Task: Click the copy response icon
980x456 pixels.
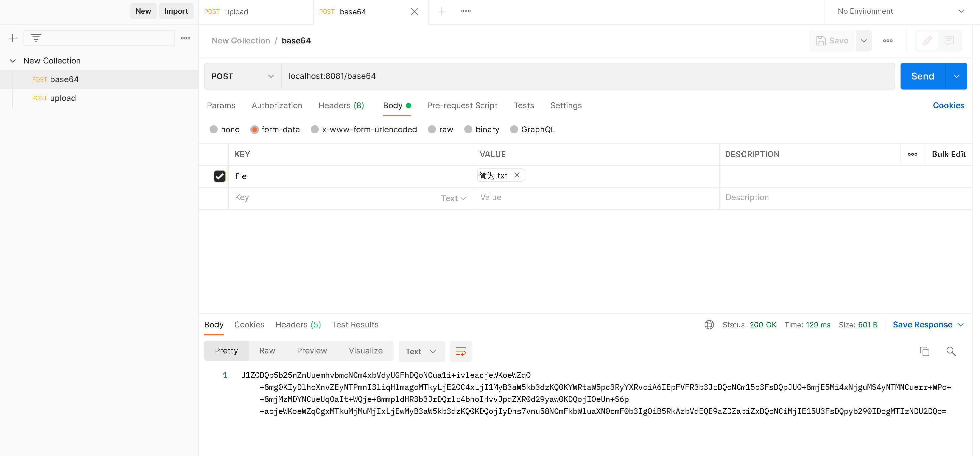Action: pos(924,351)
